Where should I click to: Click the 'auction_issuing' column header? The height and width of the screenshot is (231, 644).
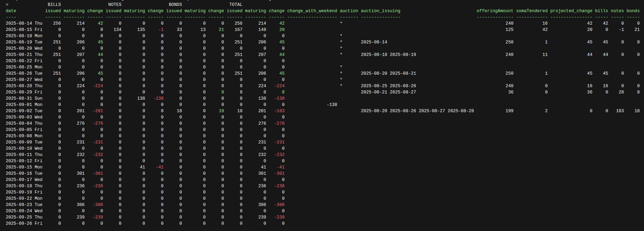(380, 11)
